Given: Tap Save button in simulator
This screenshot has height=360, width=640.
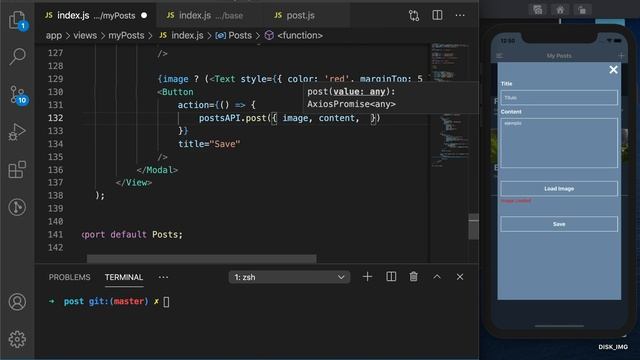Looking at the screenshot, I should point(559,224).
